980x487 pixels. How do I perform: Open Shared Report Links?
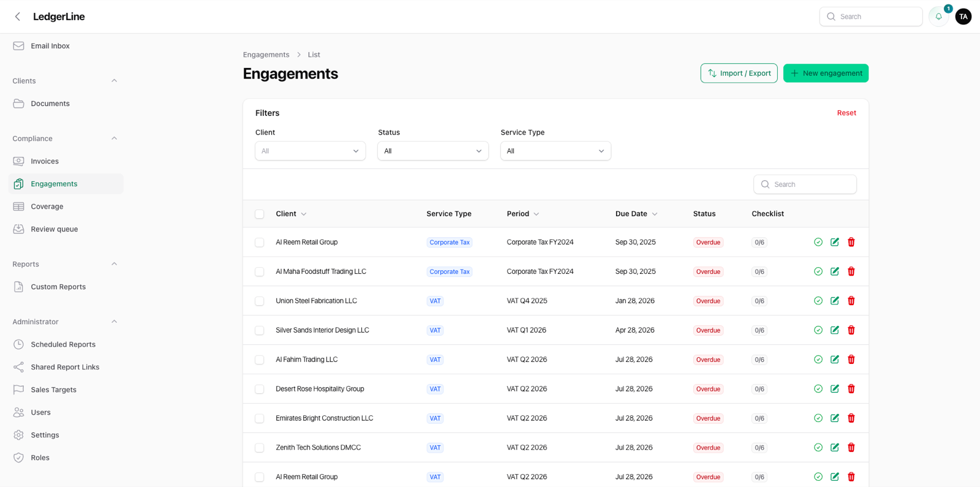coord(66,367)
